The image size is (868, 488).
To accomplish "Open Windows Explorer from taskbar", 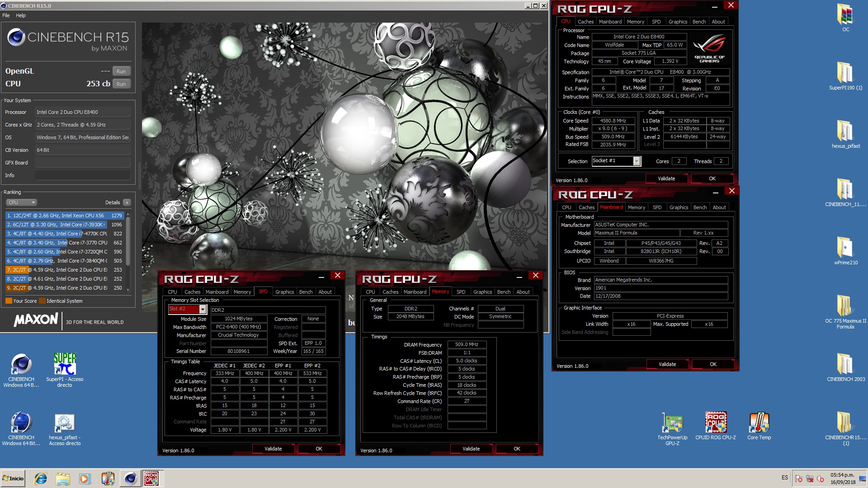I will [x=63, y=479].
